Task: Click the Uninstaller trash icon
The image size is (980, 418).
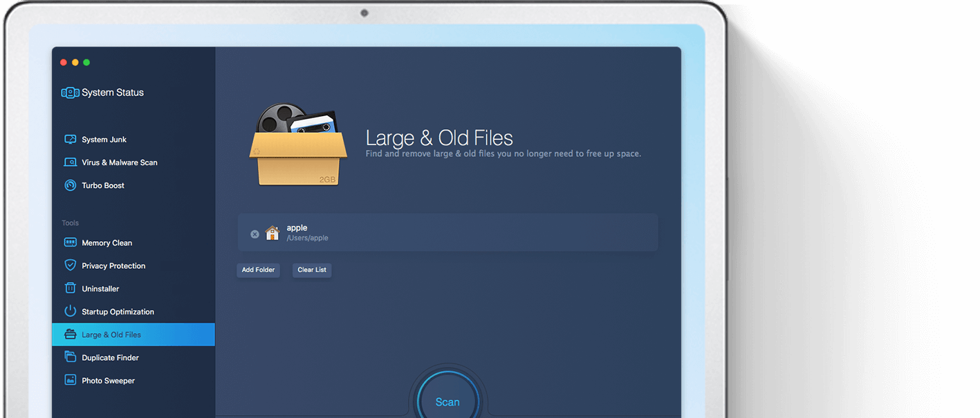Action: (x=70, y=288)
